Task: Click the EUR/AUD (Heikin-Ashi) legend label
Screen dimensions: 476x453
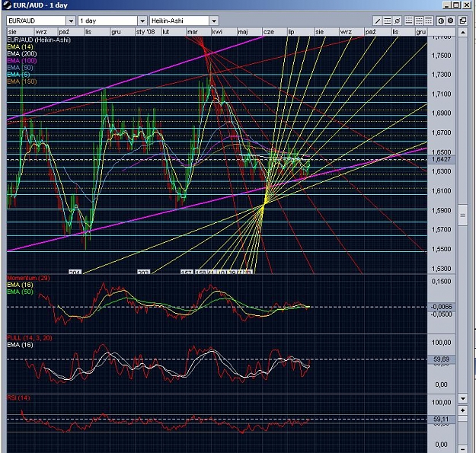Action: [39, 40]
